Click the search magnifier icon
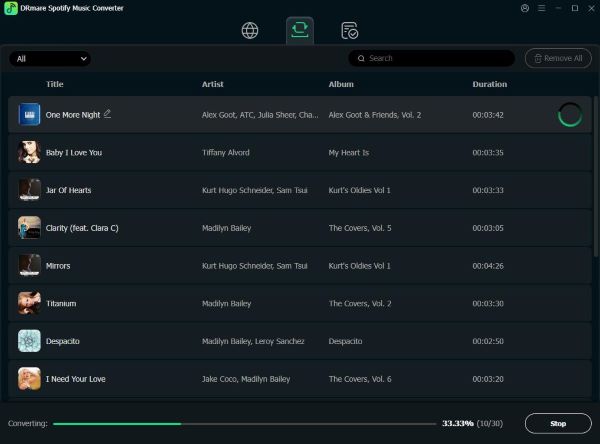600x444 pixels. coord(361,59)
